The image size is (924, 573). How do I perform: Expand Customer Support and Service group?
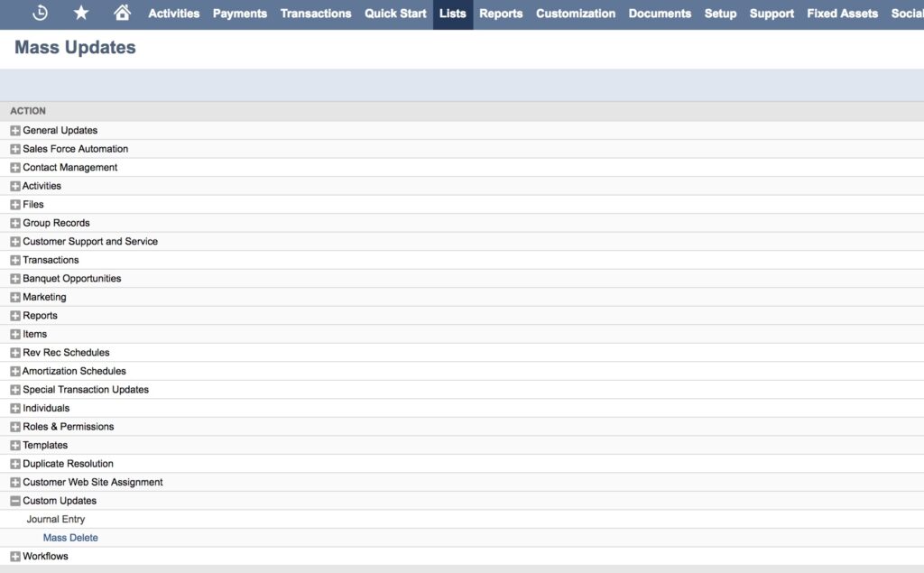coord(15,242)
